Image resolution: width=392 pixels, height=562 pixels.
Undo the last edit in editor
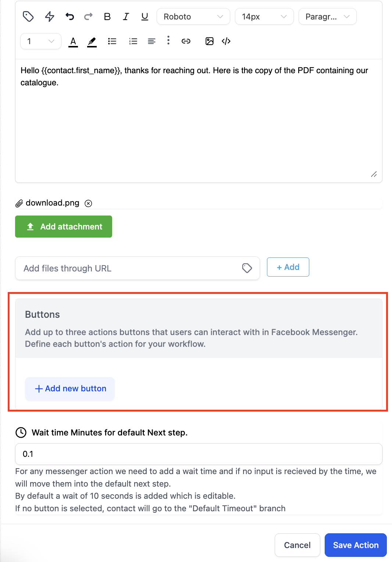coord(70,17)
